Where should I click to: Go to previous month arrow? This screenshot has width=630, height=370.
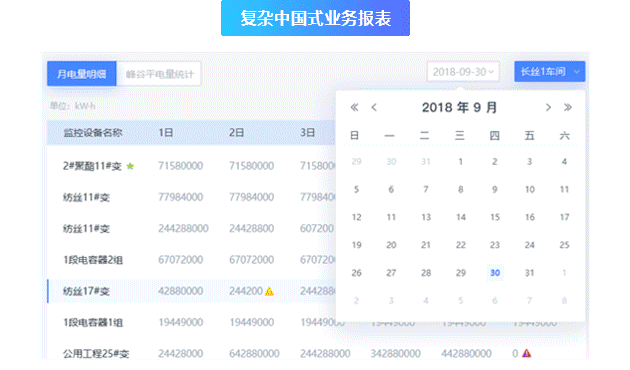pos(374,107)
